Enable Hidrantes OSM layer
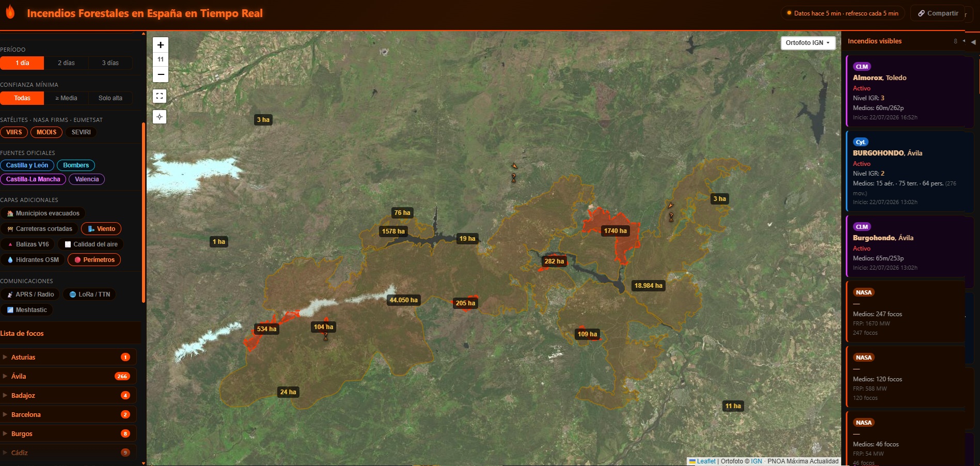Screen dimensions: 980x466 pyautogui.click(x=33, y=260)
